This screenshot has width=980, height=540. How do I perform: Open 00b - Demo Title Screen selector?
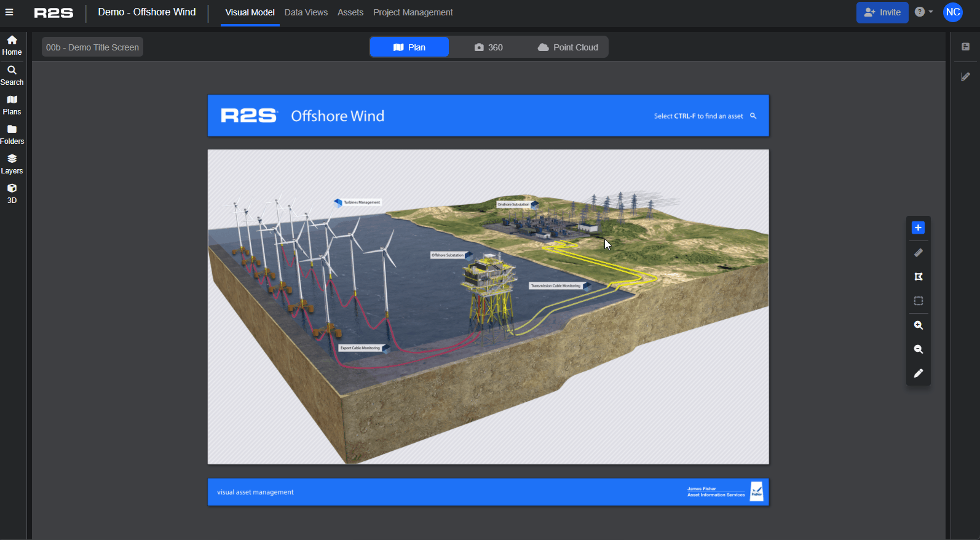92,47
